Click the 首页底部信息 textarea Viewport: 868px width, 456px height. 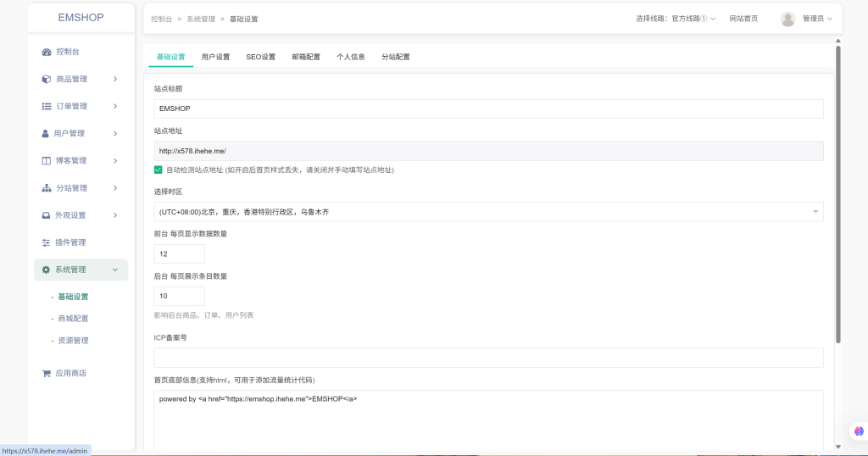pyautogui.click(x=488, y=420)
